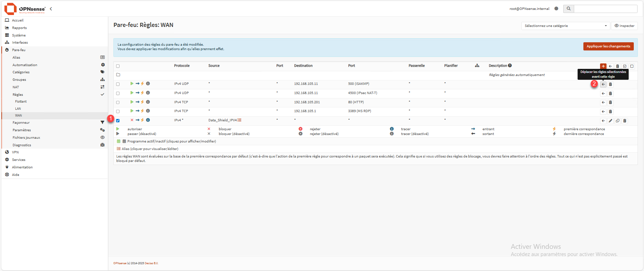The image size is (644, 271).
Task: Go to NAT in the Pare-feu menu
Action: pos(16,87)
